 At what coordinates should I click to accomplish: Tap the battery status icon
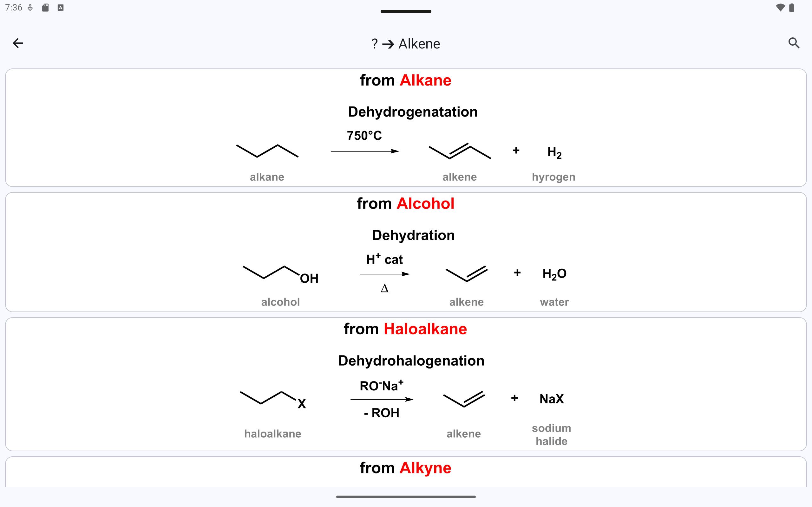(x=791, y=8)
